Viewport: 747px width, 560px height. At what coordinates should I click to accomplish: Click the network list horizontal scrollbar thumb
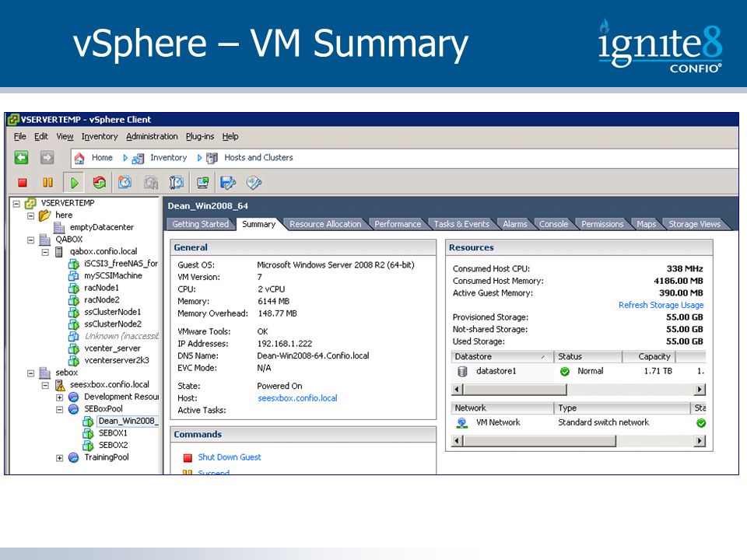click(x=540, y=441)
